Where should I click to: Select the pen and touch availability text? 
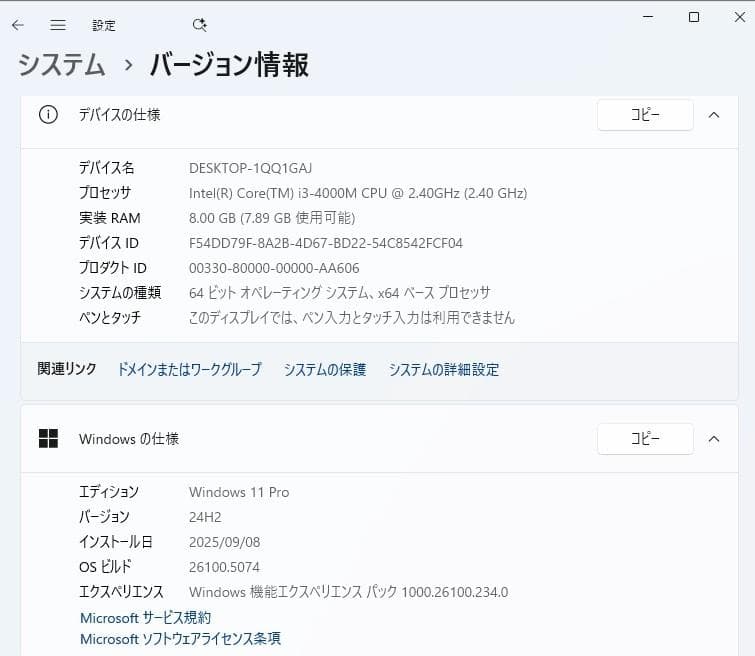(352, 317)
